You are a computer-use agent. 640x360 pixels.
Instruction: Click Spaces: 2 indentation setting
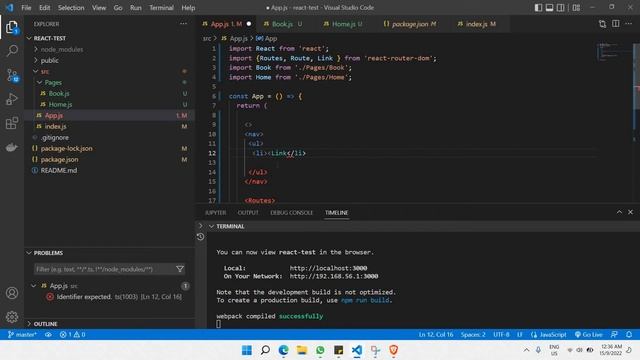(473, 334)
